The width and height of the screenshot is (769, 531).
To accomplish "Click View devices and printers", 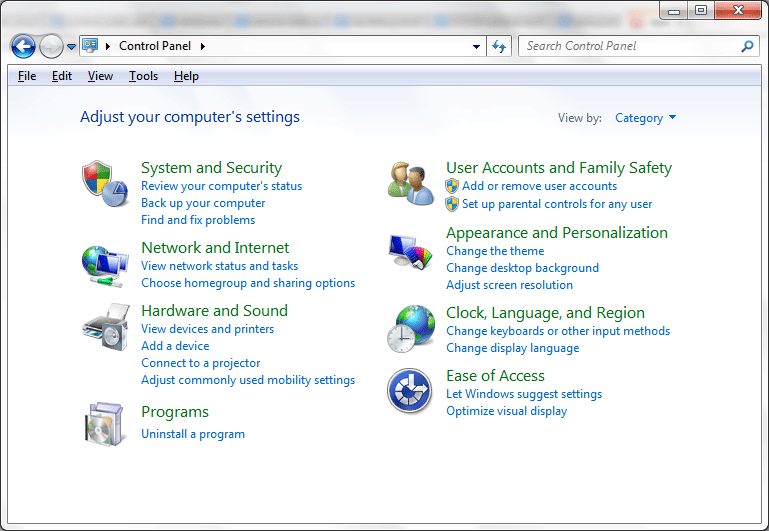I will pyautogui.click(x=207, y=329).
